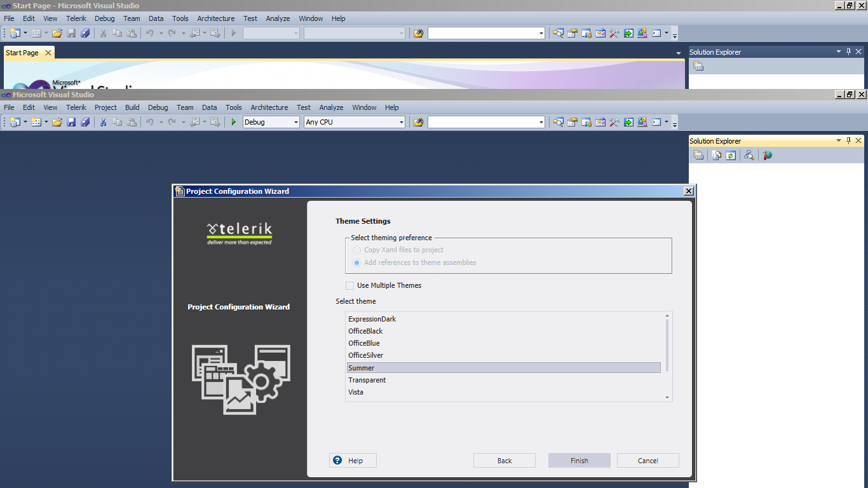
Task: Close the Project Configuration Wizard dialog with its X
Action: coord(688,191)
